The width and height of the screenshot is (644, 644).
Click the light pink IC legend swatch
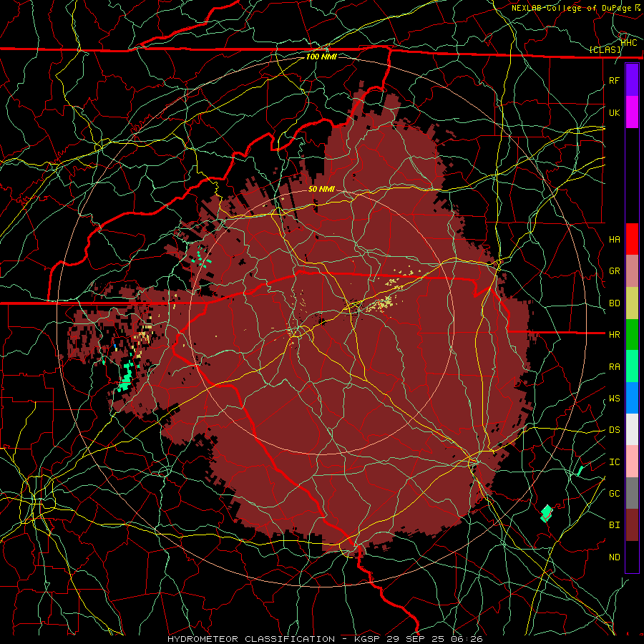click(632, 462)
